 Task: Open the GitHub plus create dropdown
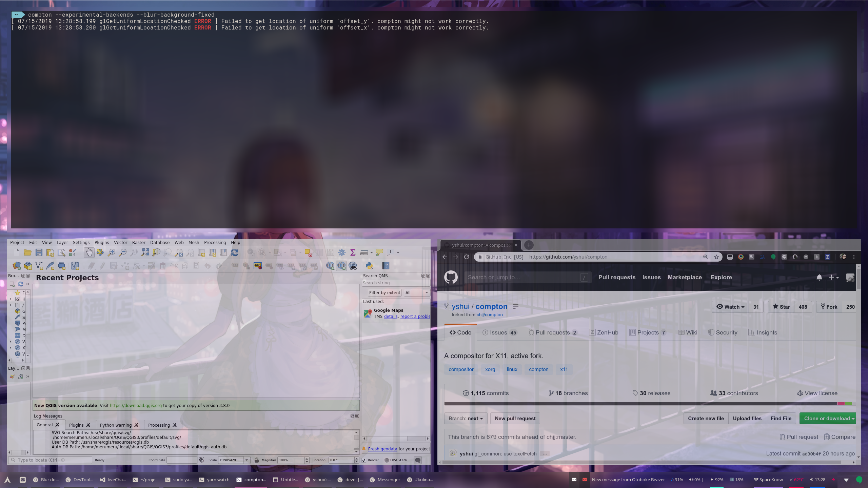click(834, 277)
